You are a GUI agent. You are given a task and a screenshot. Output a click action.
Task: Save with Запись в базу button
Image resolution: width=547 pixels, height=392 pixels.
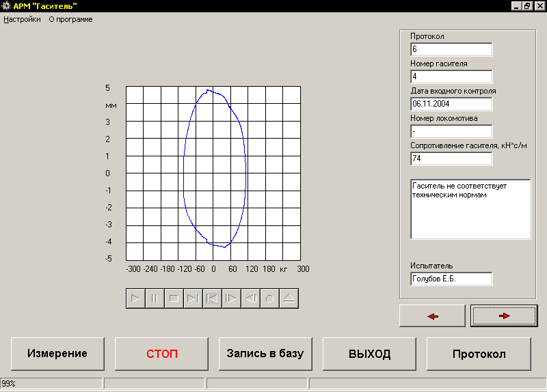[x=265, y=354]
